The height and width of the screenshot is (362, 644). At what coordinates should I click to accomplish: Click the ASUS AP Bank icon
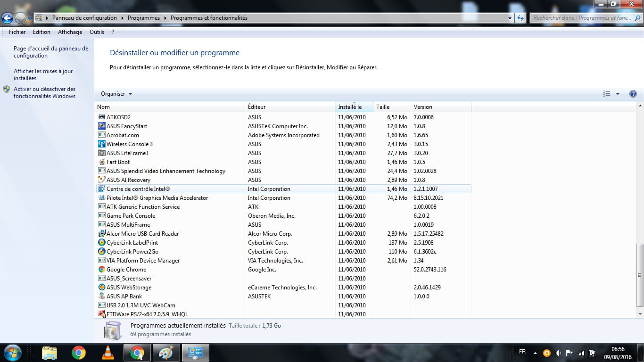[x=101, y=296]
